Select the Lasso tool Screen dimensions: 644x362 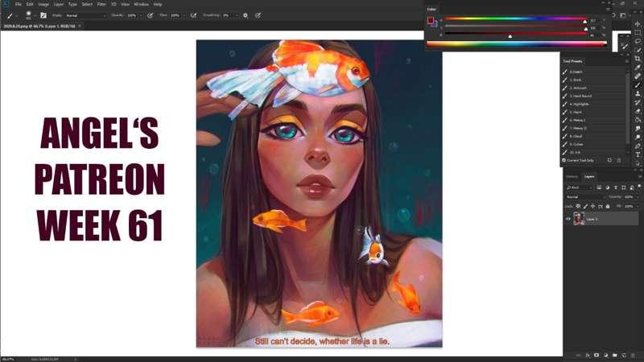(x=638, y=41)
